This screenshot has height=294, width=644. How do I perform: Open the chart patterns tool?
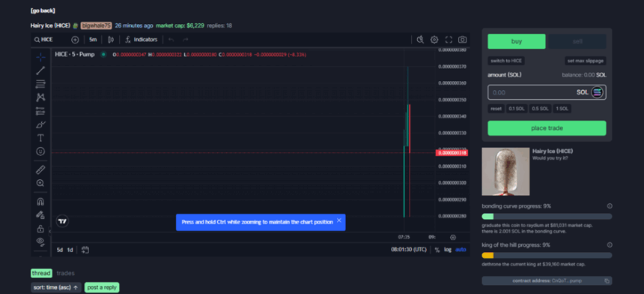40,97
